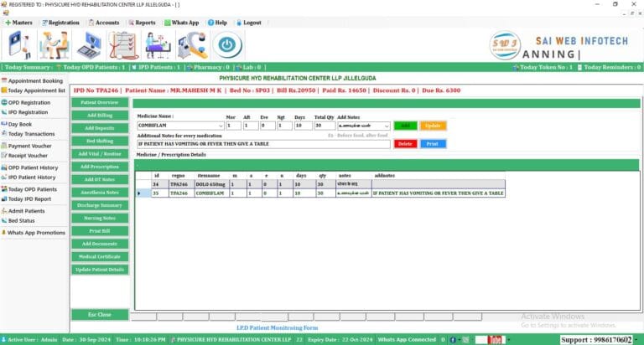Viewport: 644px width, 345px height.
Task: Click the Add Vital / Routine button
Action: click(x=100, y=154)
